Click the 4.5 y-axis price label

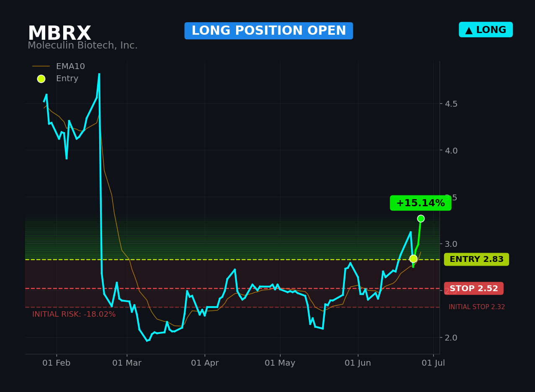[451, 104]
